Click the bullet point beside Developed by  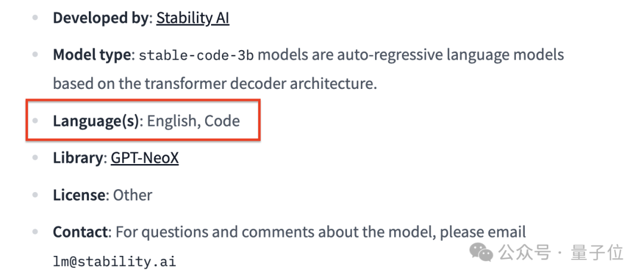coord(37,18)
